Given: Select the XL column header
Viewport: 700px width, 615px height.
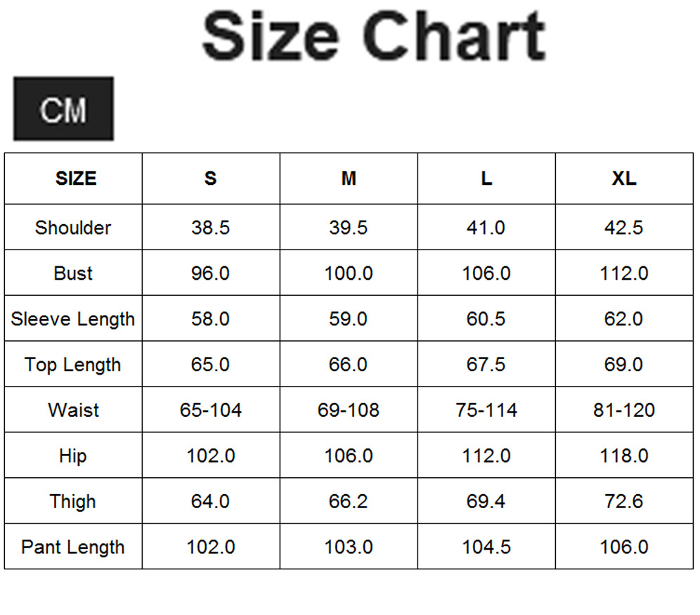Looking at the screenshot, I should coord(624,179).
